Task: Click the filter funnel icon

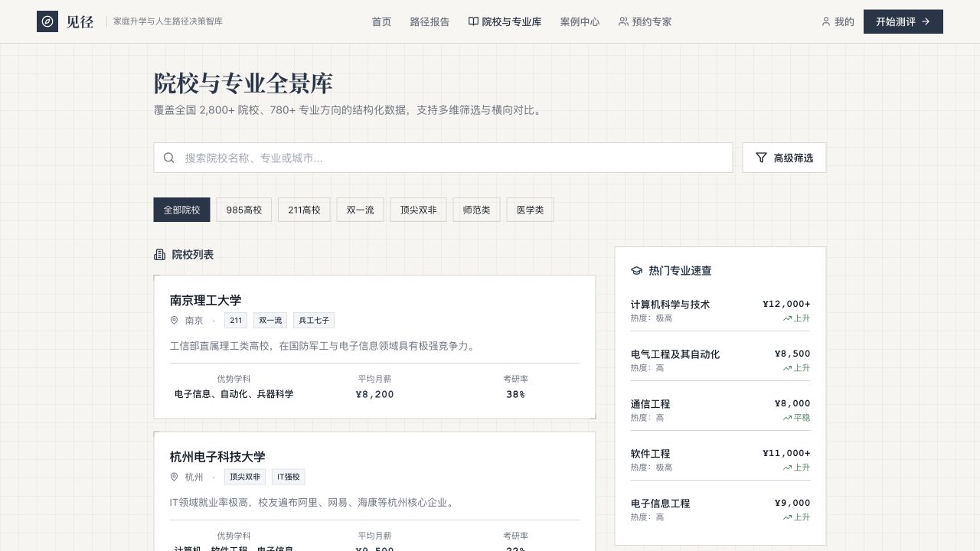Action: [x=761, y=158]
